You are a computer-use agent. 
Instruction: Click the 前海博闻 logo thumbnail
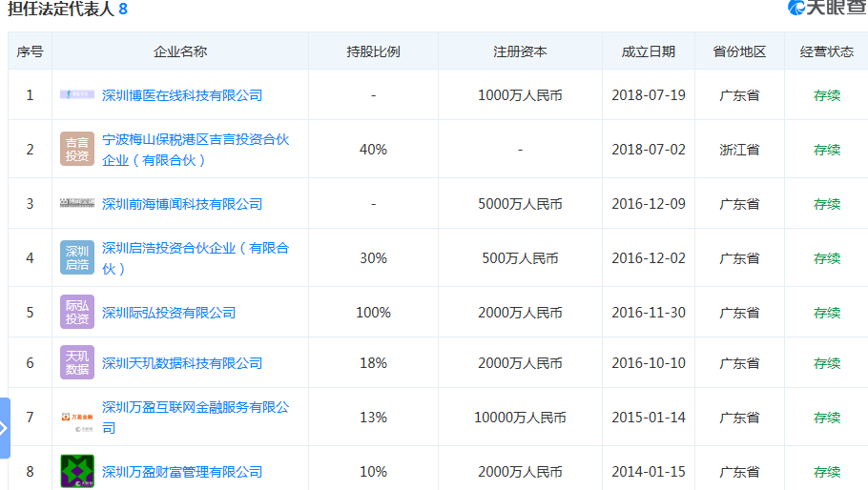pos(77,204)
